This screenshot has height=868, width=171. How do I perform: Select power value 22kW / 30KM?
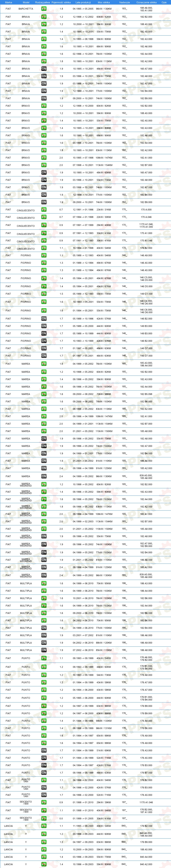pyautogui.click(x=104, y=217)
